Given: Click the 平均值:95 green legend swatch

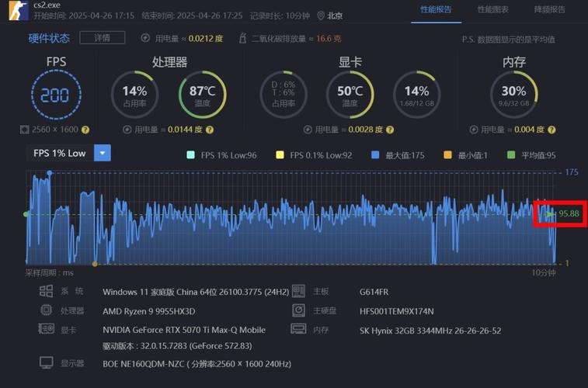Looking at the screenshot, I should 510,155.
